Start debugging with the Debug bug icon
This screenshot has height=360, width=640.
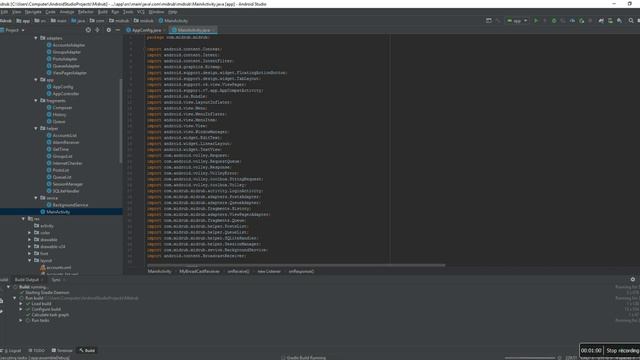tap(554, 20)
